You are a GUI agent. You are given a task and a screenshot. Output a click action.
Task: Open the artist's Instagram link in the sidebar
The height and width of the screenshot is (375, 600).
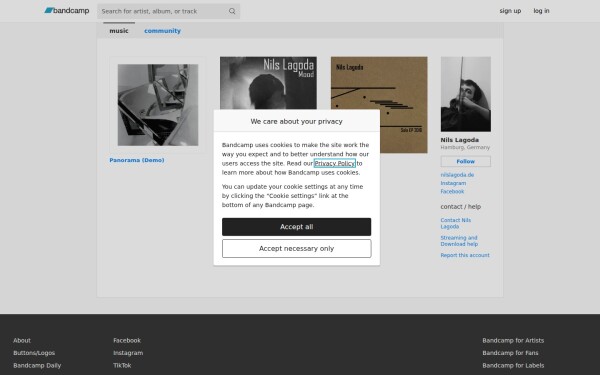[453, 183]
